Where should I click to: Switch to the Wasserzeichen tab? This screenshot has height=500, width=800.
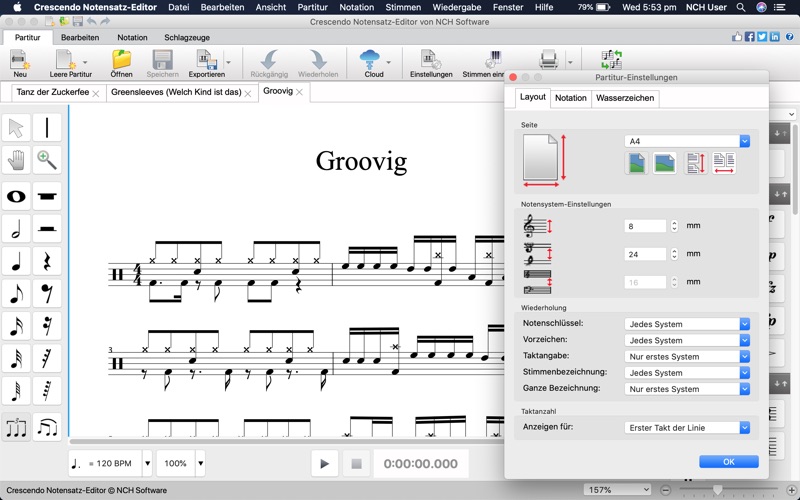click(x=625, y=98)
